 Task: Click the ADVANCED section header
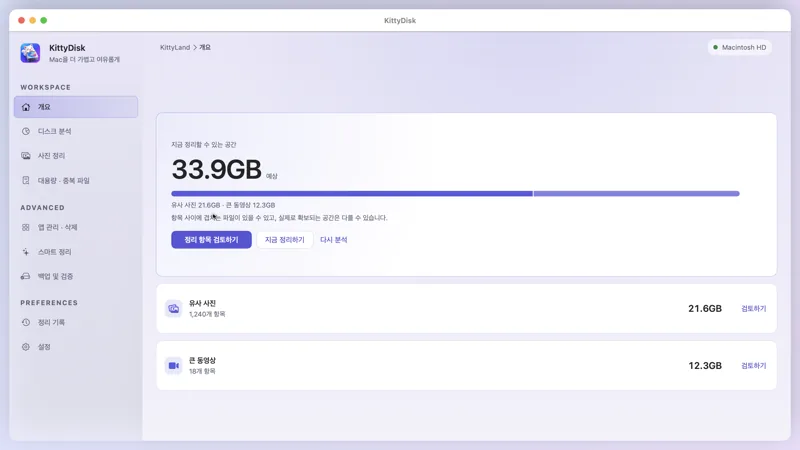point(42,208)
